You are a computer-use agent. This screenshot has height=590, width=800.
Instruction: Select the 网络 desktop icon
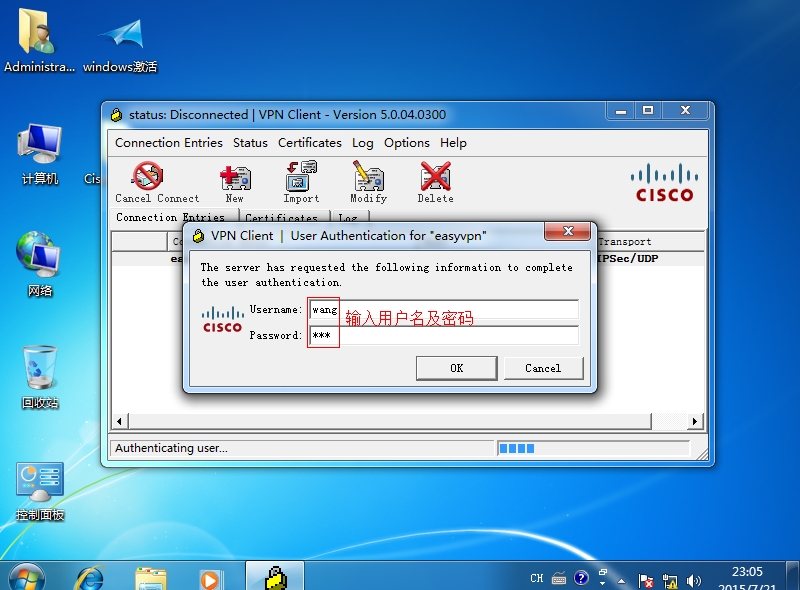pyautogui.click(x=39, y=264)
